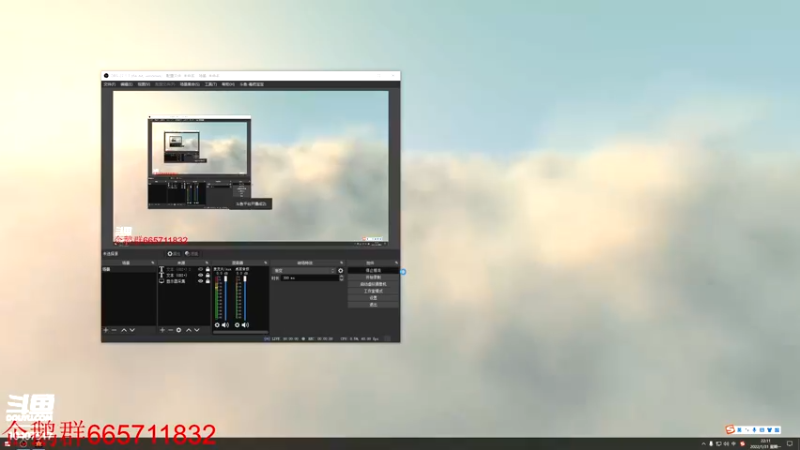The width and height of the screenshot is (800, 450).
Task: Click the taskbar clock and date
Action: pos(766,444)
